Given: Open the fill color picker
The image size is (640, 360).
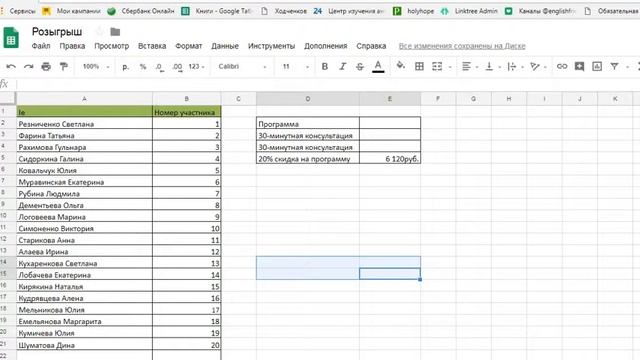Looking at the screenshot, I should [401, 66].
